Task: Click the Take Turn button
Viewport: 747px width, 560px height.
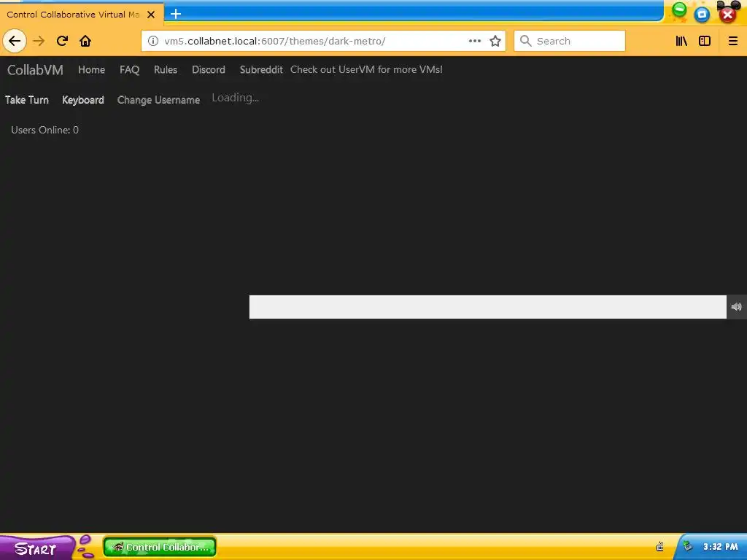Action: [27, 100]
